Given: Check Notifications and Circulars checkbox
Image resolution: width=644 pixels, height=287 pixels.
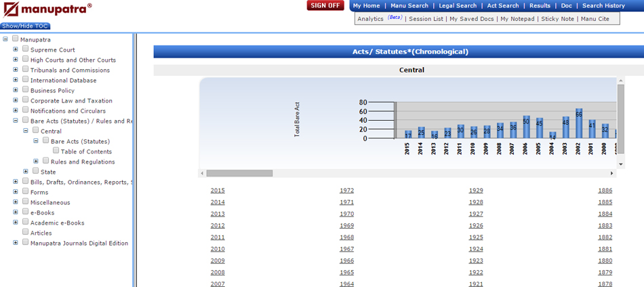Looking at the screenshot, I should coord(26,110).
